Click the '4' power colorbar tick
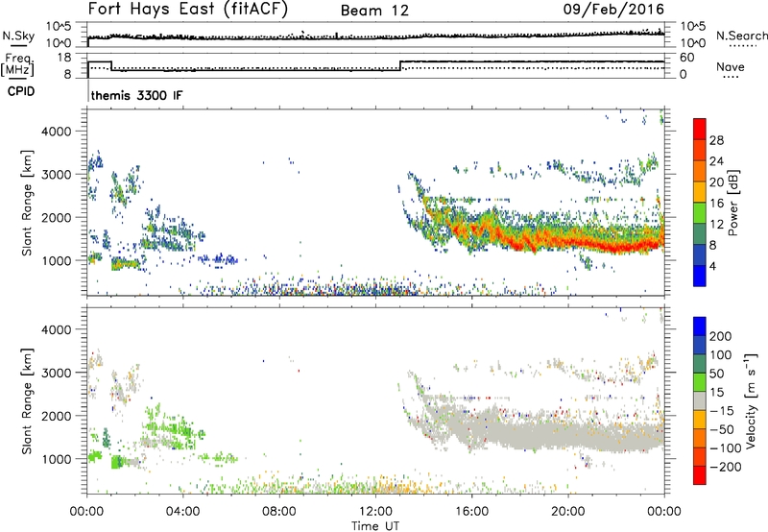The width and height of the screenshot is (768, 532). tap(712, 266)
